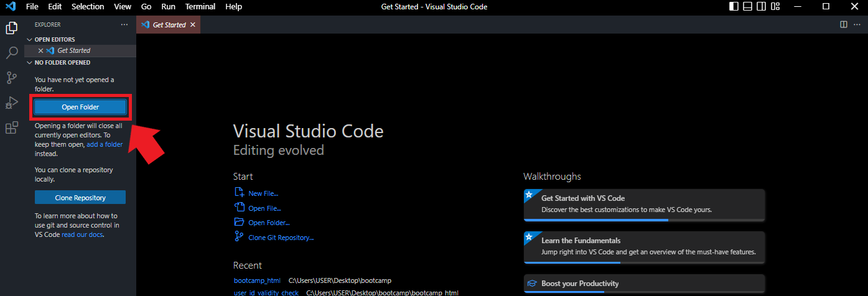Split the editor to the right
Viewport: 868px width, 296px height.
pyautogui.click(x=844, y=25)
